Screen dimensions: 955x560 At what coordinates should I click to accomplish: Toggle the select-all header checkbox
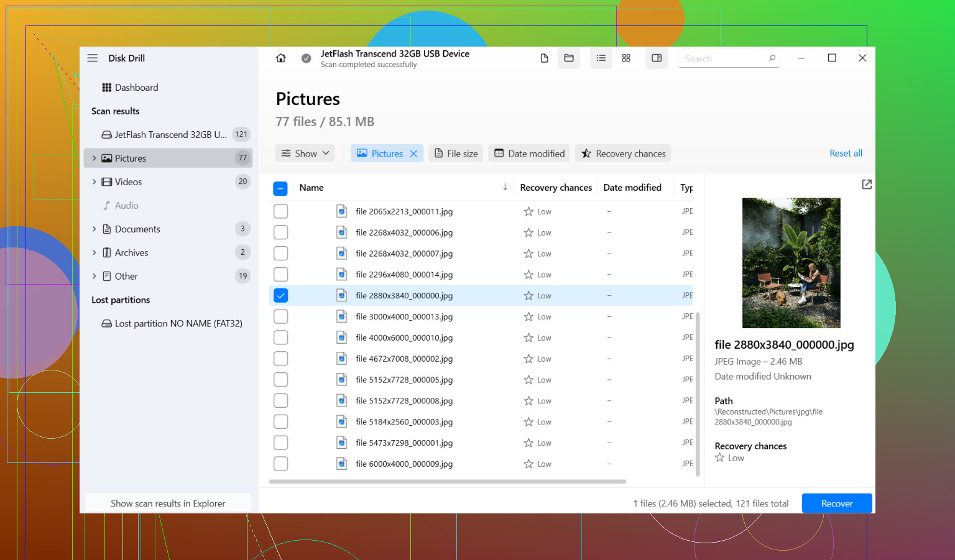point(280,188)
